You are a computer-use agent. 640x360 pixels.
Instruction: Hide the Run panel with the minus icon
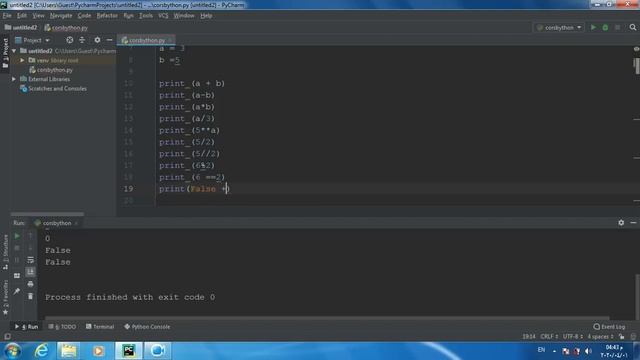click(633, 223)
